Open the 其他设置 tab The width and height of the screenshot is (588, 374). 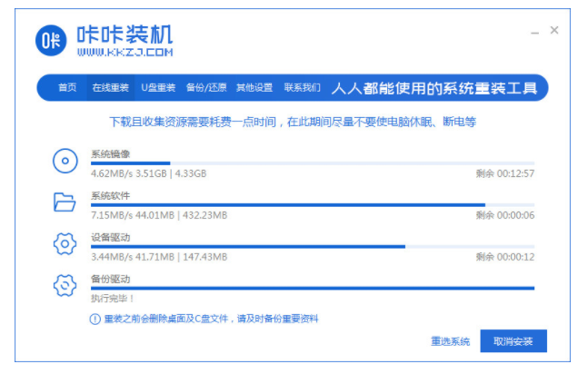pyautogui.click(x=254, y=88)
